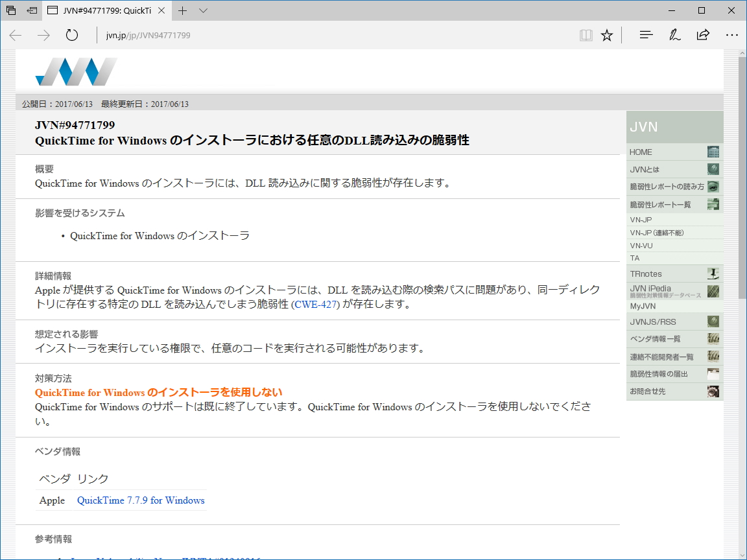Set these tabs aside using the top-left icon
The height and width of the screenshot is (560, 747).
pyautogui.click(x=31, y=10)
